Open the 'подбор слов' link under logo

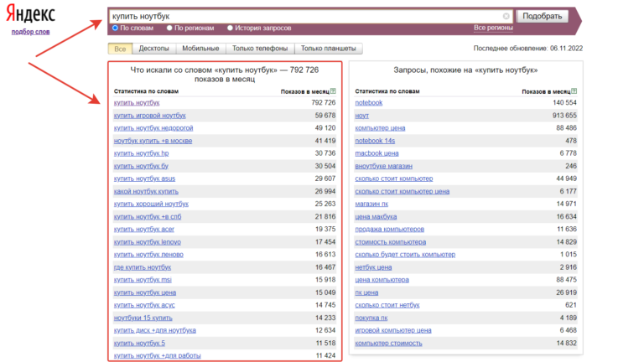point(30,32)
